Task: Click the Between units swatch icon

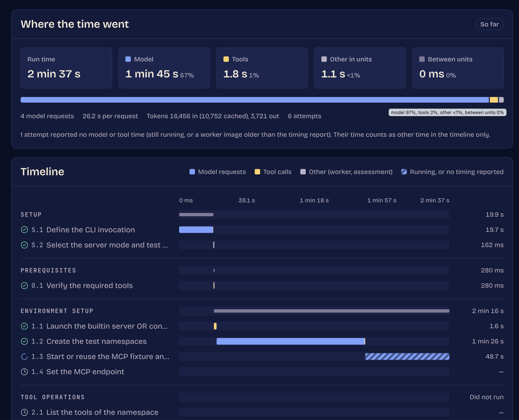Action: pyautogui.click(x=422, y=59)
